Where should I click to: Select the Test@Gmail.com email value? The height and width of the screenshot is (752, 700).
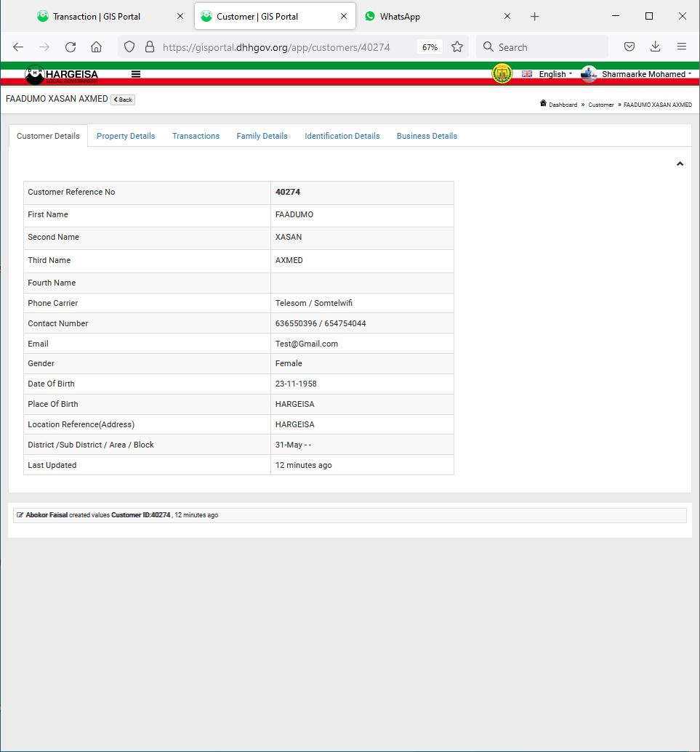[307, 344]
